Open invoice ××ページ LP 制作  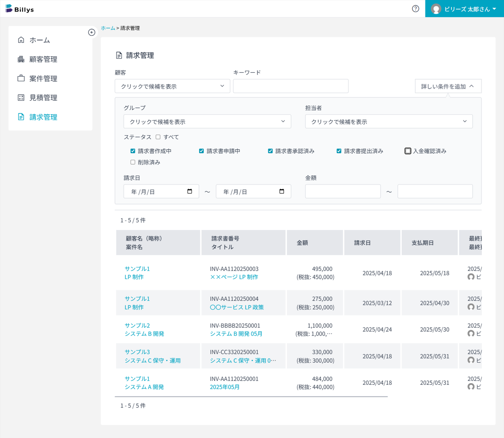click(x=234, y=277)
